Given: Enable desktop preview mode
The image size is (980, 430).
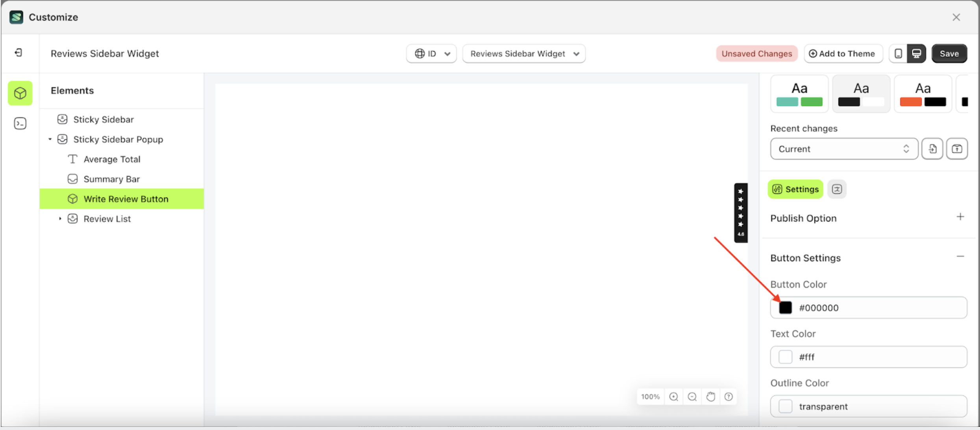Looking at the screenshot, I should coord(917,53).
